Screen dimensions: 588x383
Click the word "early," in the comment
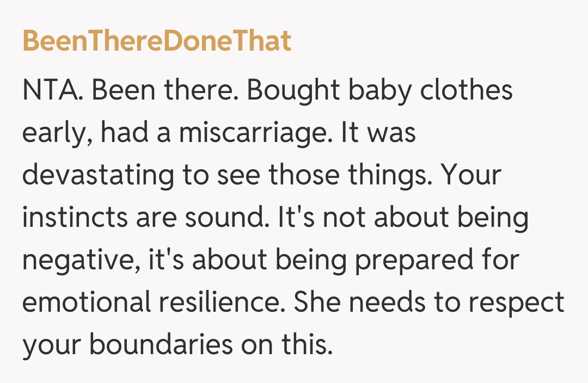click(x=55, y=133)
